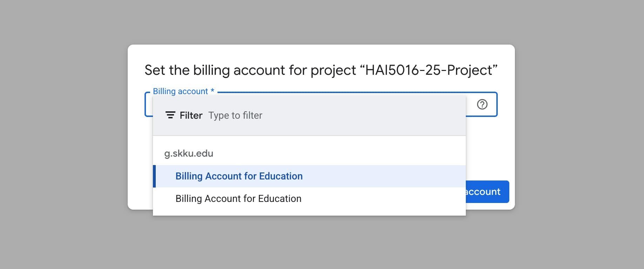The height and width of the screenshot is (269, 644).
Task: Choose the second Billing Account for Education
Action: [239, 199]
